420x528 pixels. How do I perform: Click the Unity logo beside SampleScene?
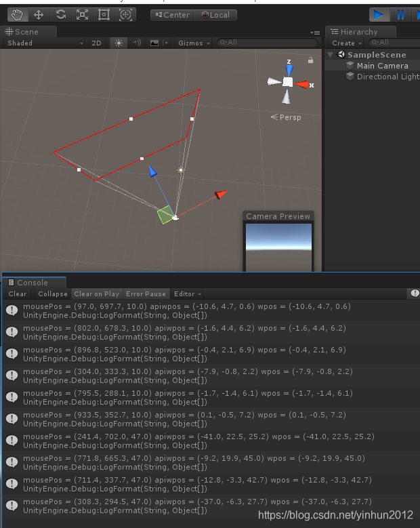(341, 54)
